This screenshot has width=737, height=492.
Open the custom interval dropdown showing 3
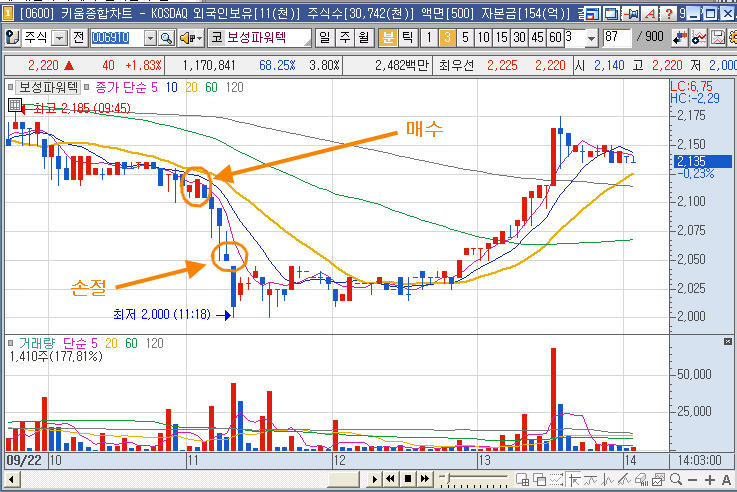click(591, 38)
